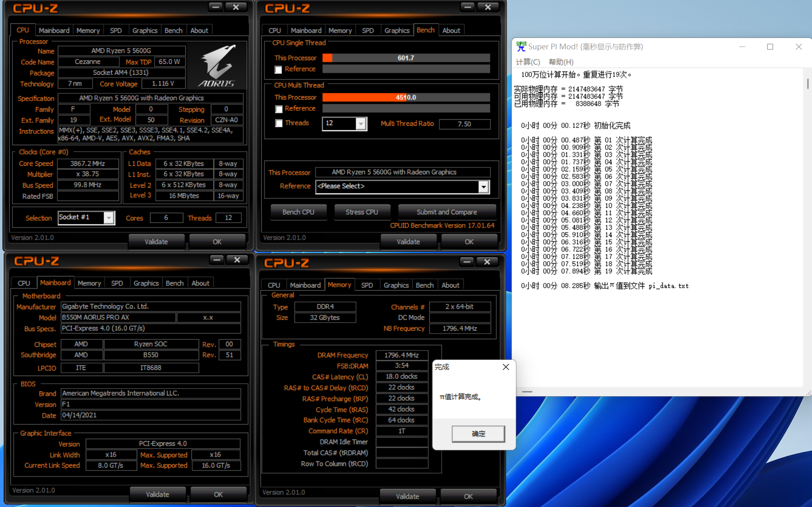Switch to the Graphics tab
The height and width of the screenshot is (507, 812).
point(144,30)
